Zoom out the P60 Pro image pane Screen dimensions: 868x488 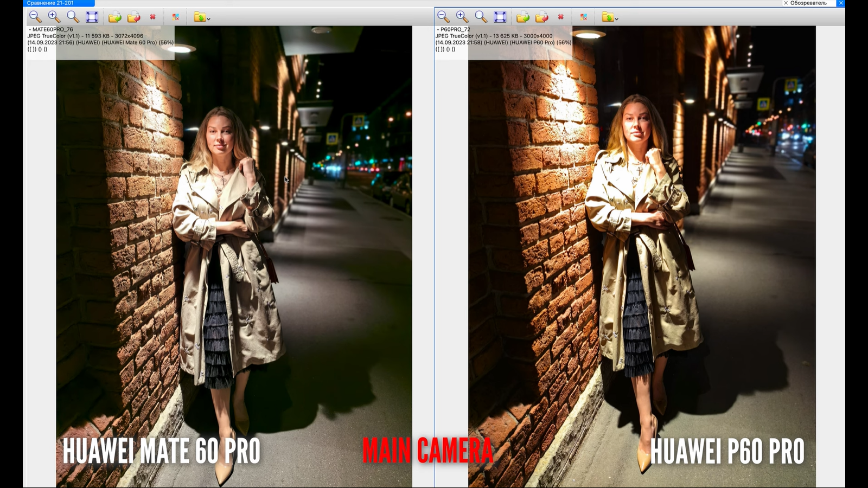[x=443, y=17]
